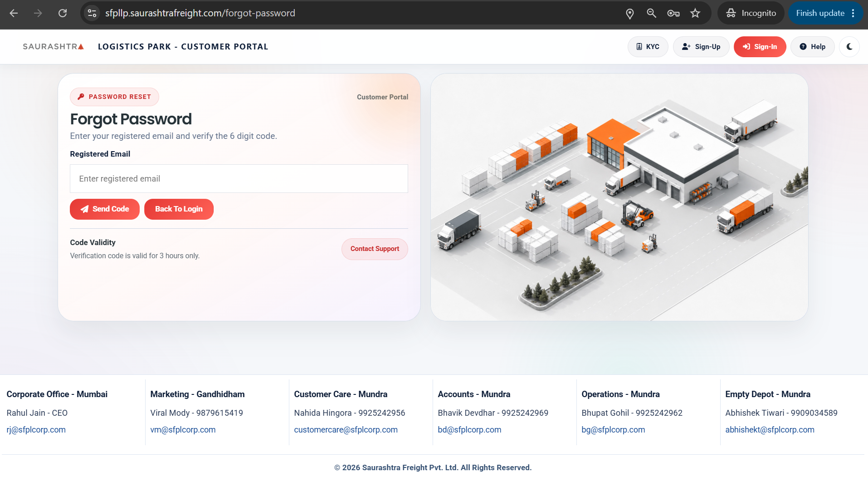Click the Saurashtra logo
This screenshot has width=868, height=482.
coord(54,47)
